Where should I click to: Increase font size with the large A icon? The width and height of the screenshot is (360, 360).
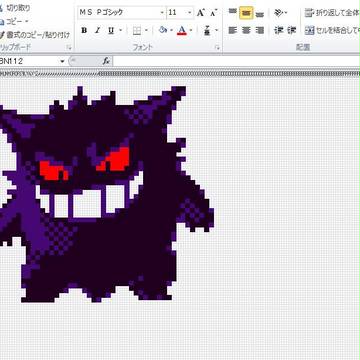point(200,13)
